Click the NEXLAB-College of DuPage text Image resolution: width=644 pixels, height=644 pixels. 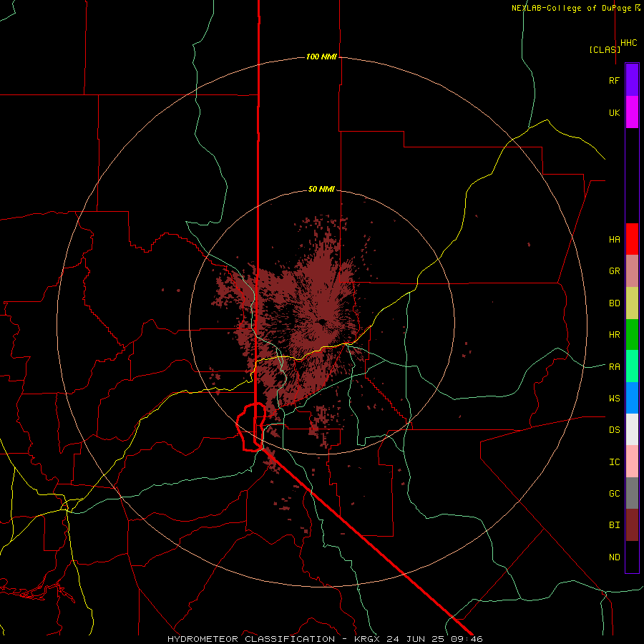571,8
